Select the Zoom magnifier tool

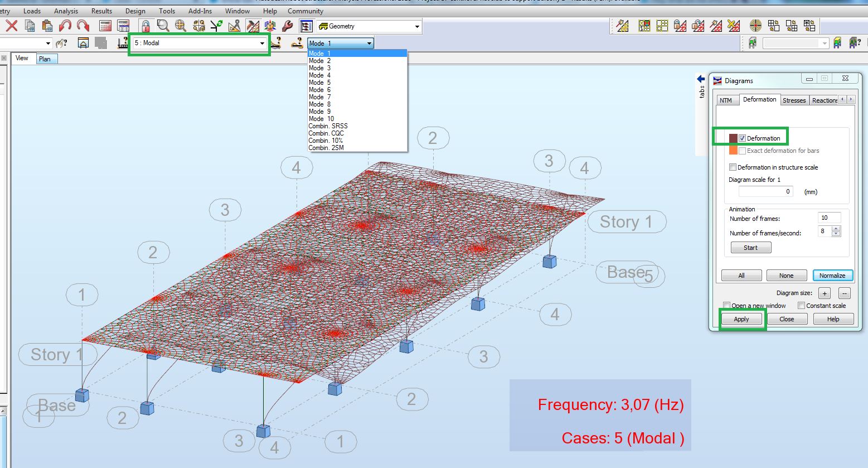tap(162, 25)
